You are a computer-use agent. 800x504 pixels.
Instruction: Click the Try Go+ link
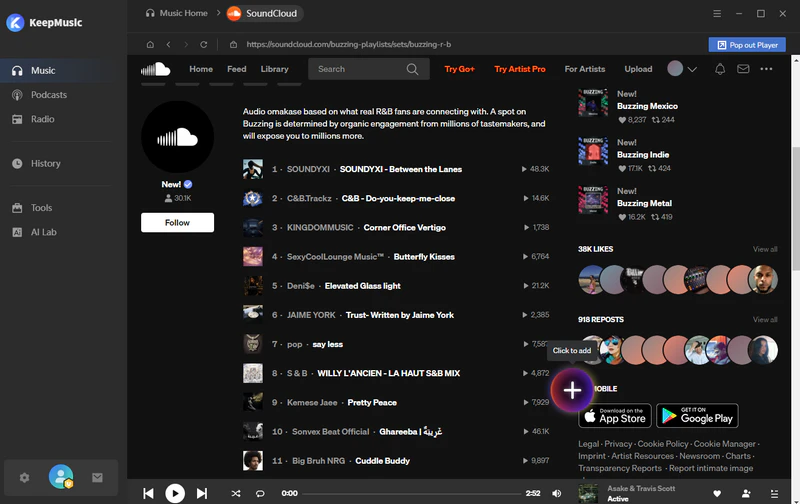coord(459,69)
